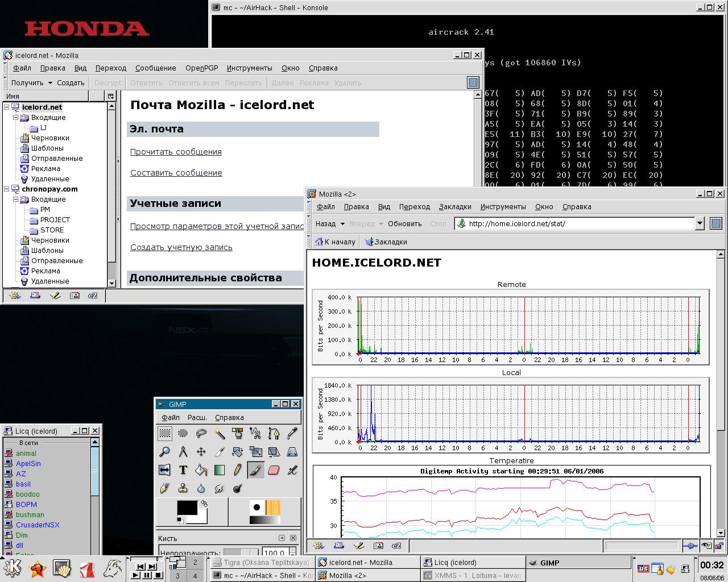
Task: Select the Free Select lasso tool
Action: point(201,434)
